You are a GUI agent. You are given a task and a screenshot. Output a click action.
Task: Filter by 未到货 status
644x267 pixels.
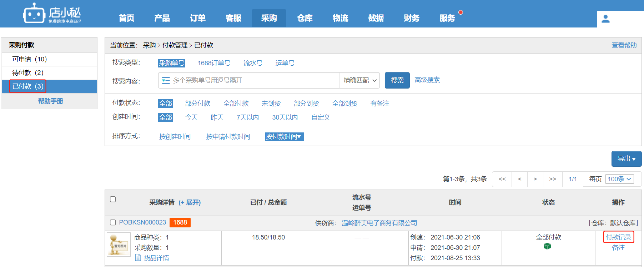pos(271,104)
